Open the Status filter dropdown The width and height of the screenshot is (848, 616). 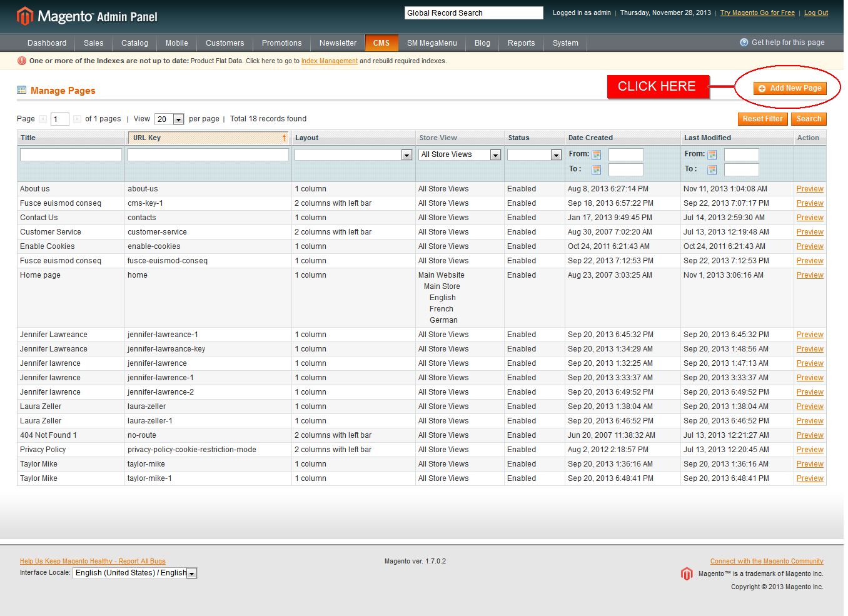point(534,154)
